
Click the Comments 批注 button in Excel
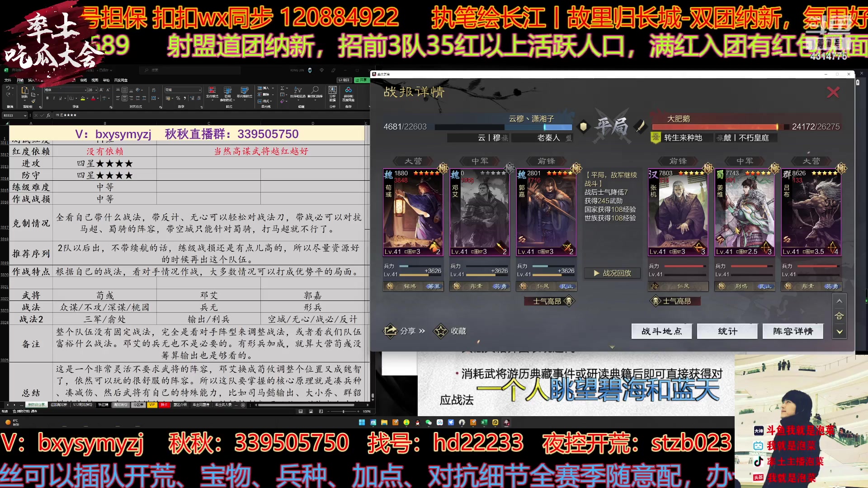coord(344,80)
